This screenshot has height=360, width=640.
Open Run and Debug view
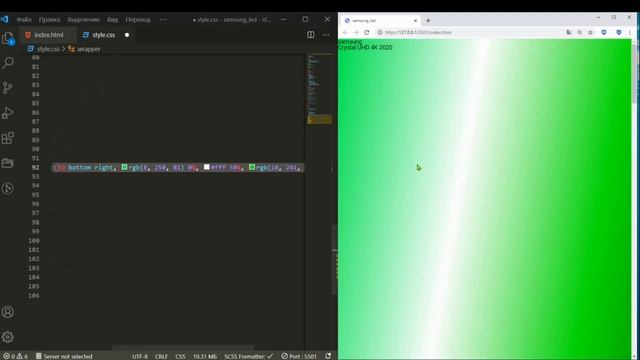[x=8, y=113]
